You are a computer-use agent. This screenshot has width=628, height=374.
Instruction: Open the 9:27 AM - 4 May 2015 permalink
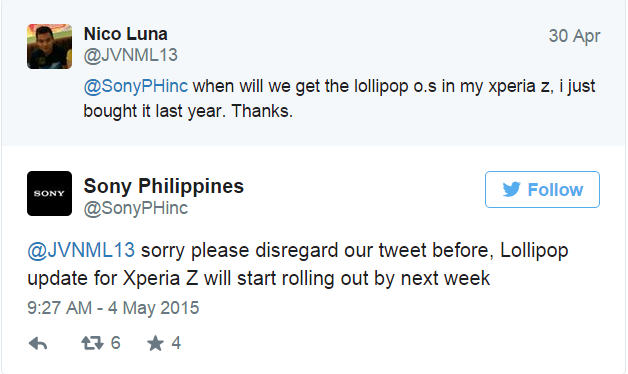pos(113,308)
